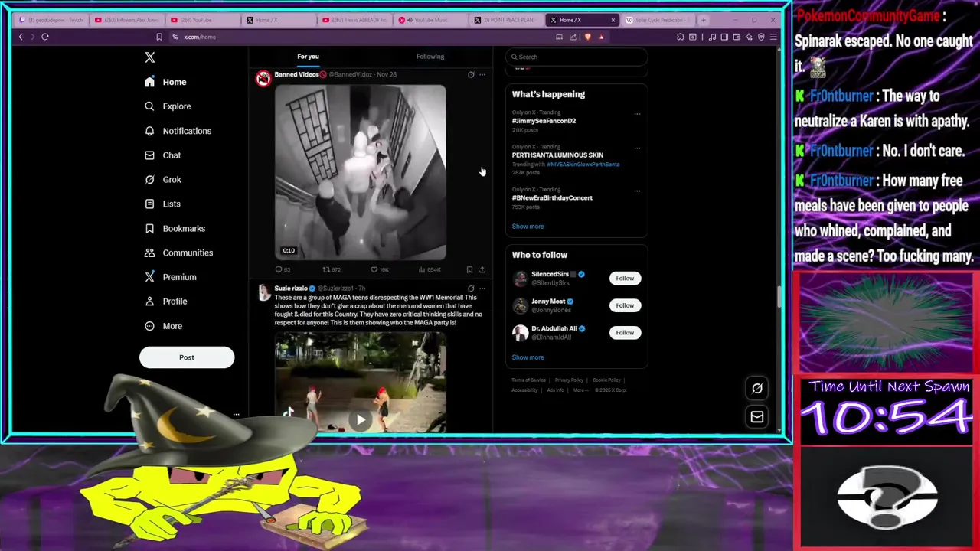This screenshot has height=551, width=980.
Task: Open Terms of Service link
Action: click(x=528, y=380)
